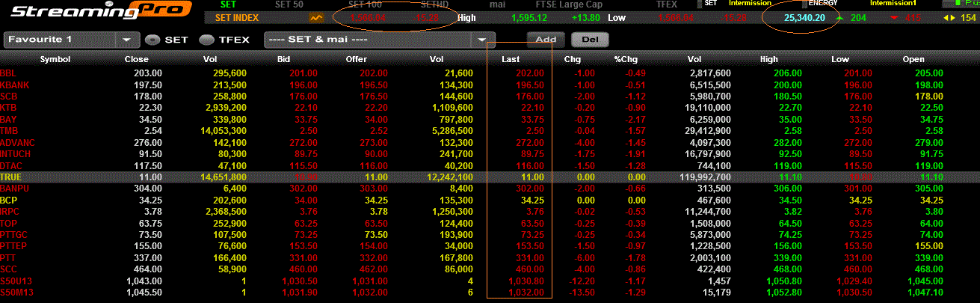The image size is (980, 303).
Task: Switch to the TFEX tab in index bar
Action: (666, 4)
